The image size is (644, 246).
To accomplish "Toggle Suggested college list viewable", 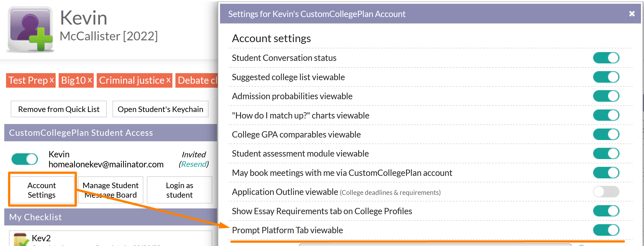I will tap(606, 77).
